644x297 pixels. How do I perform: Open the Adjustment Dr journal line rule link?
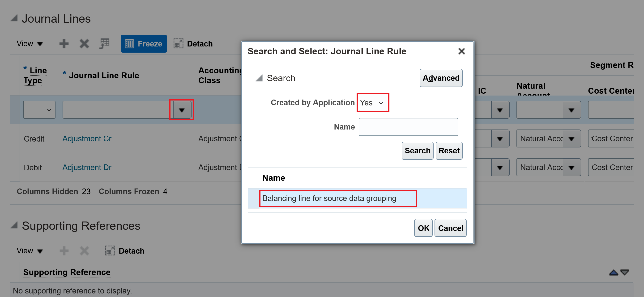tap(87, 167)
